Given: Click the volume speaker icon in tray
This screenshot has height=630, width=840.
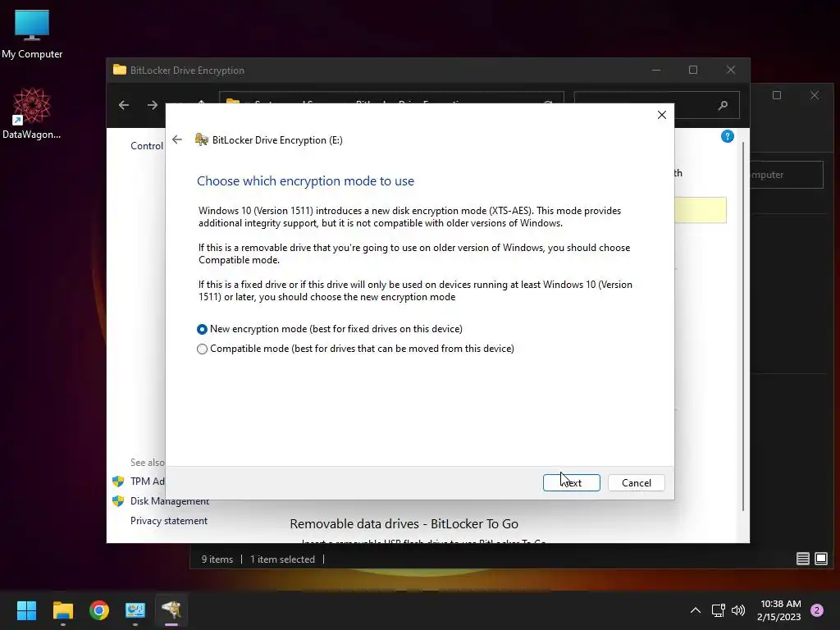Looking at the screenshot, I should [x=738, y=610].
